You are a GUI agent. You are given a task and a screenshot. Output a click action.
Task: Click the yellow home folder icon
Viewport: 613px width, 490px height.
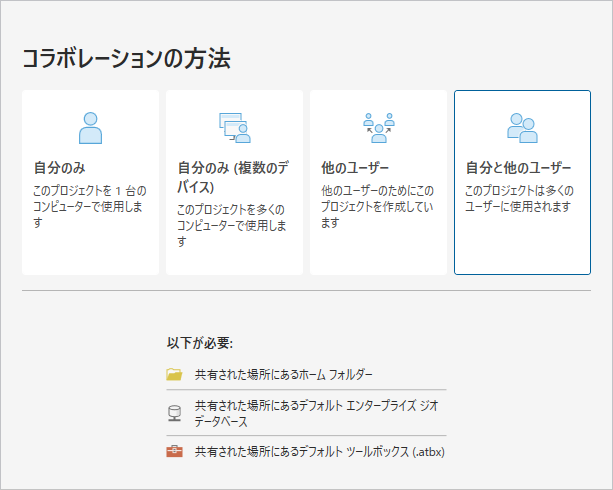point(175,375)
